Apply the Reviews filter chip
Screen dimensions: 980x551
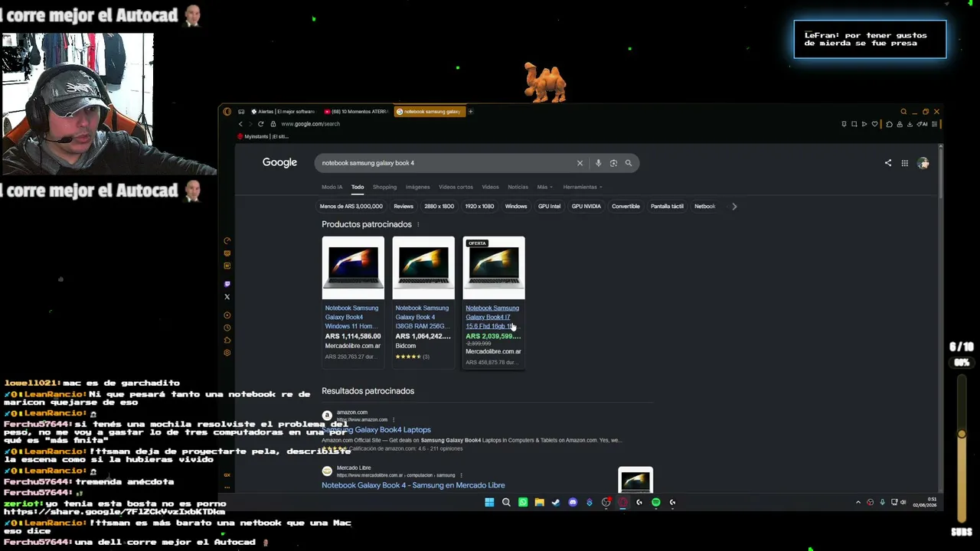pos(403,206)
